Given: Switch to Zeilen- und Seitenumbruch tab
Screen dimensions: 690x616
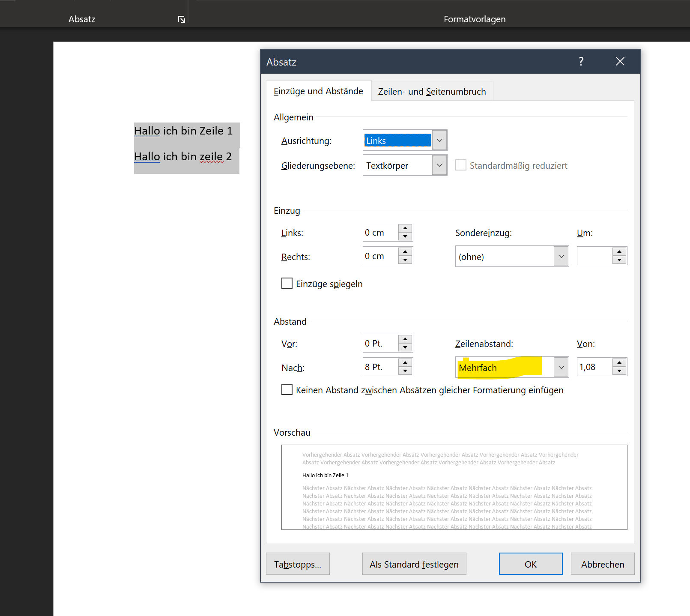Looking at the screenshot, I should 432,91.
